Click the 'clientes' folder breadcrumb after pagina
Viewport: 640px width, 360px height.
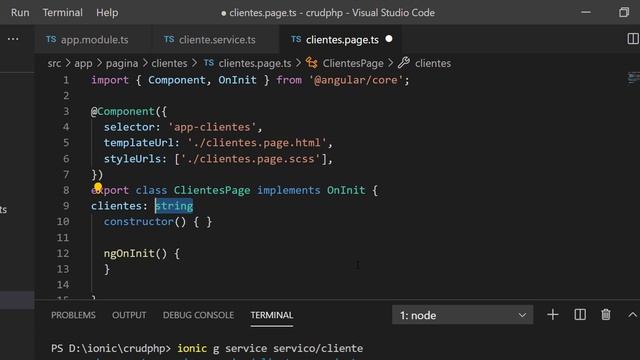pos(169,63)
